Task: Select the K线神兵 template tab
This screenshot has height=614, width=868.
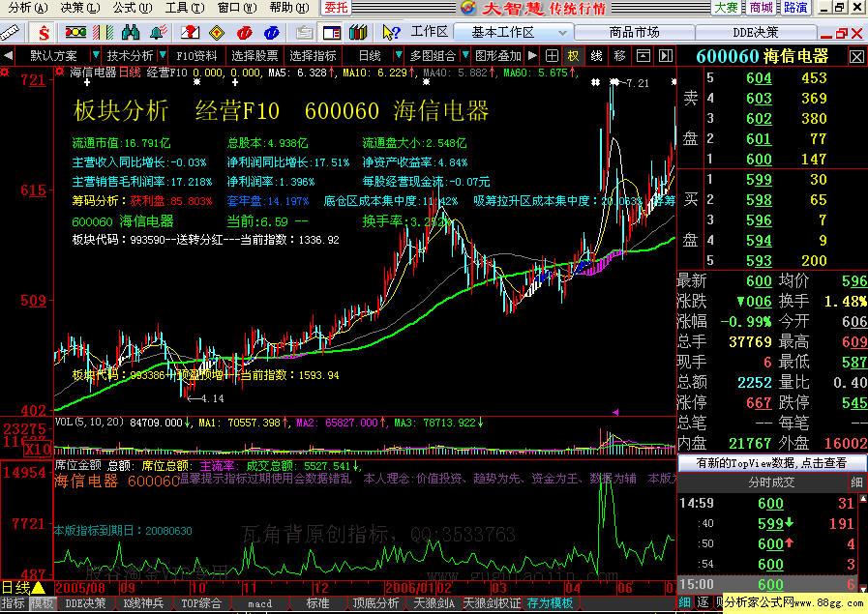Action: pyautogui.click(x=143, y=603)
